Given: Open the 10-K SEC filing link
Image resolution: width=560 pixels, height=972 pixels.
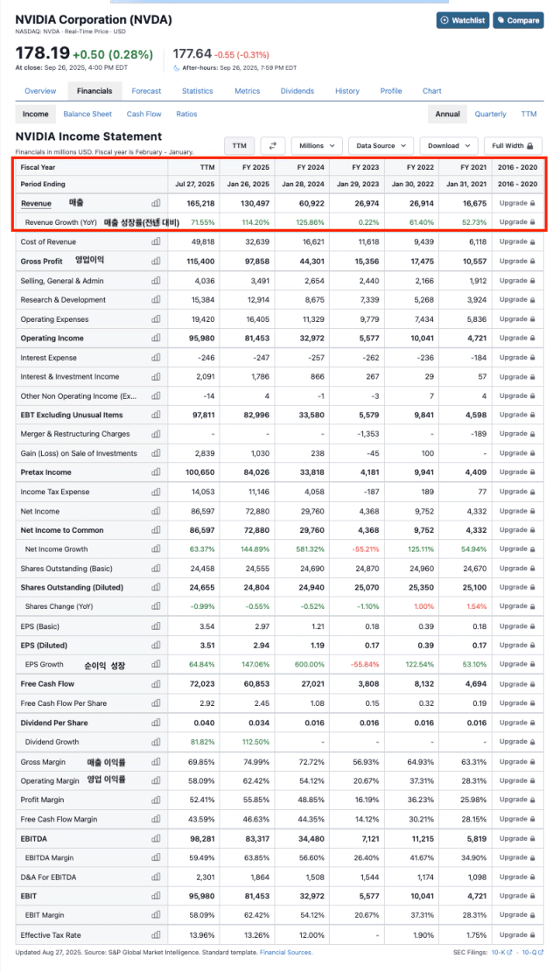Looking at the screenshot, I should [501, 952].
